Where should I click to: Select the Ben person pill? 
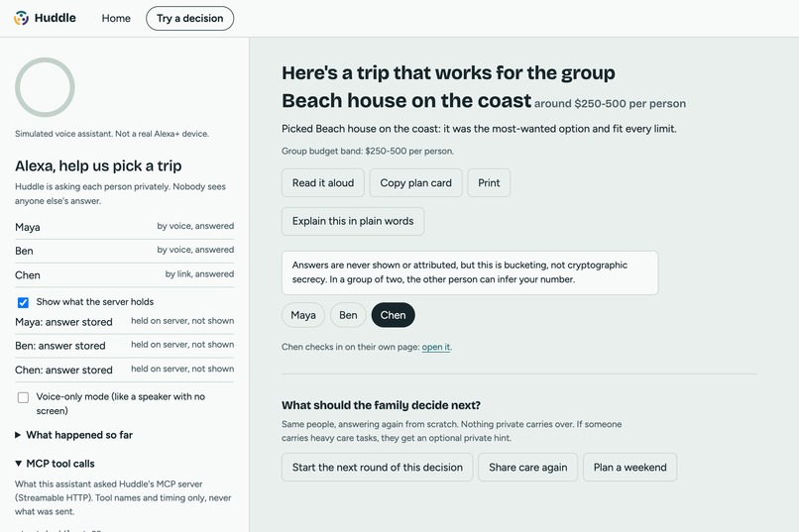point(348,315)
